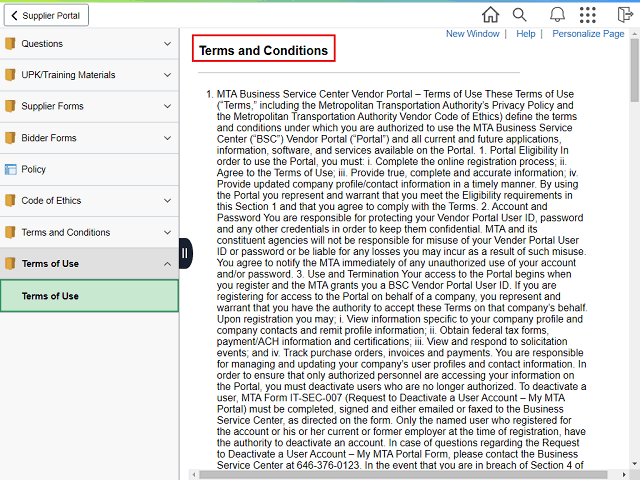
Task: Open the search magnifier icon
Action: 519,15
